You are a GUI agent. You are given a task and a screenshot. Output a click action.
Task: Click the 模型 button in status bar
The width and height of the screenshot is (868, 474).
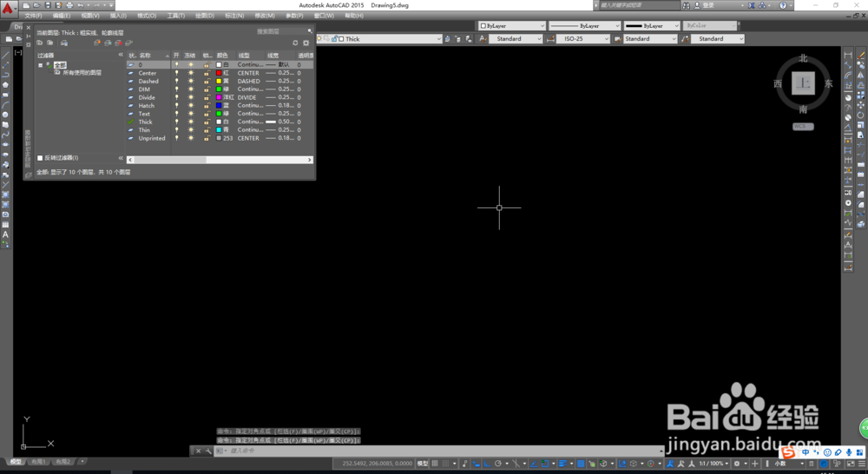tap(423, 464)
